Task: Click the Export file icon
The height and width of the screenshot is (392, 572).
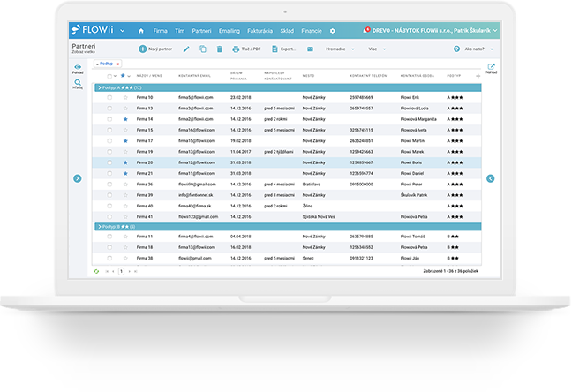Action: 275,49
